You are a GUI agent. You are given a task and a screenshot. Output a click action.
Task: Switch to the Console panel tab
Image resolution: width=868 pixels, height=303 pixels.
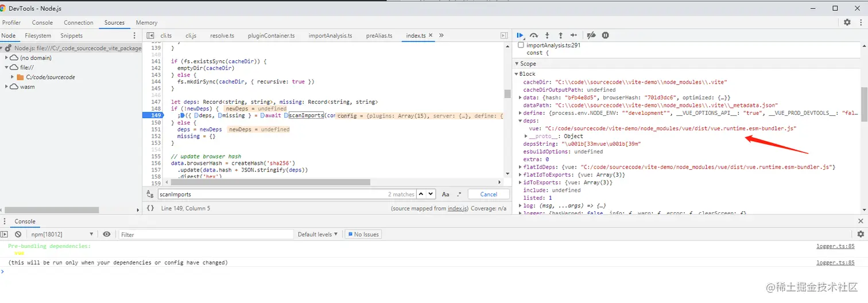point(42,22)
